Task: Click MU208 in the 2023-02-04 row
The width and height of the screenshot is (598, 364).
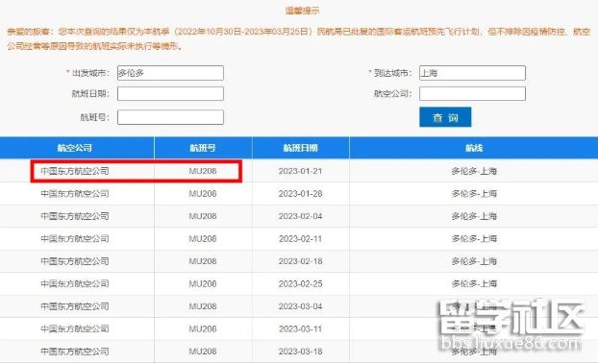Action: [x=203, y=216]
